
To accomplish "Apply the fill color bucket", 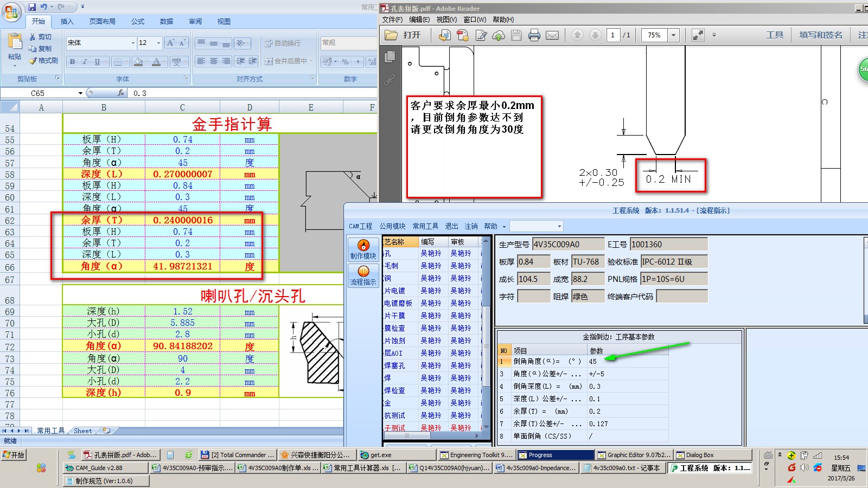I will tap(138, 62).
